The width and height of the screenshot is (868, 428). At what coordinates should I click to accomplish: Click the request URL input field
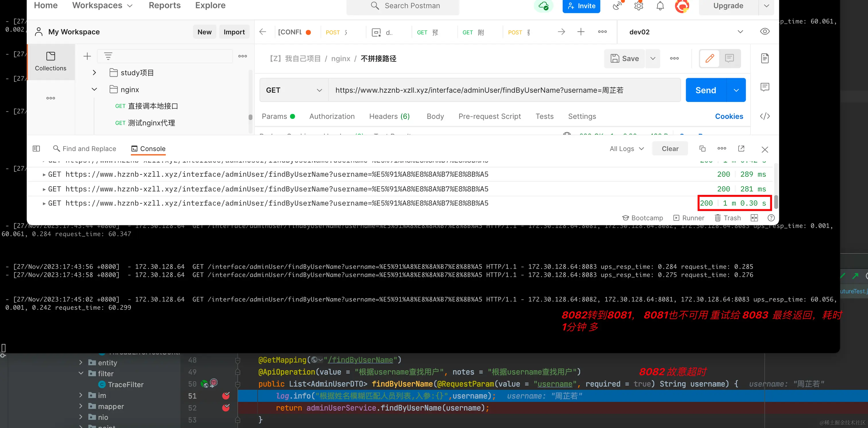(504, 90)
